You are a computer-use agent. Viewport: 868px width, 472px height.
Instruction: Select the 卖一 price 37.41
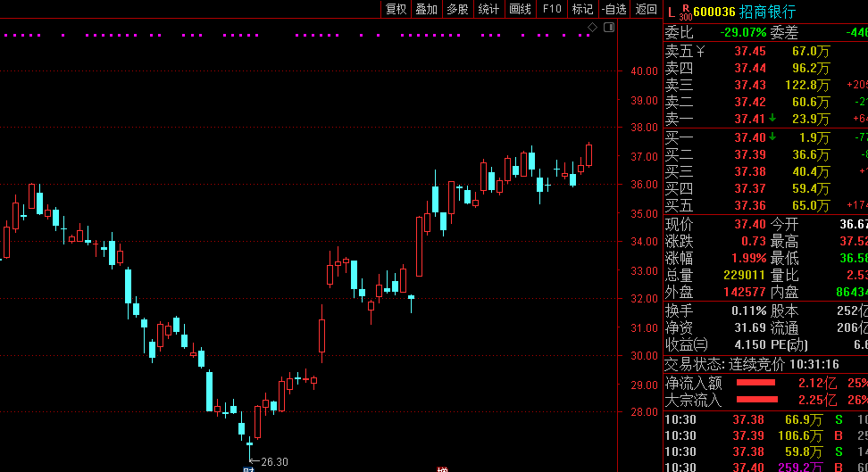[x=750, y=119]
